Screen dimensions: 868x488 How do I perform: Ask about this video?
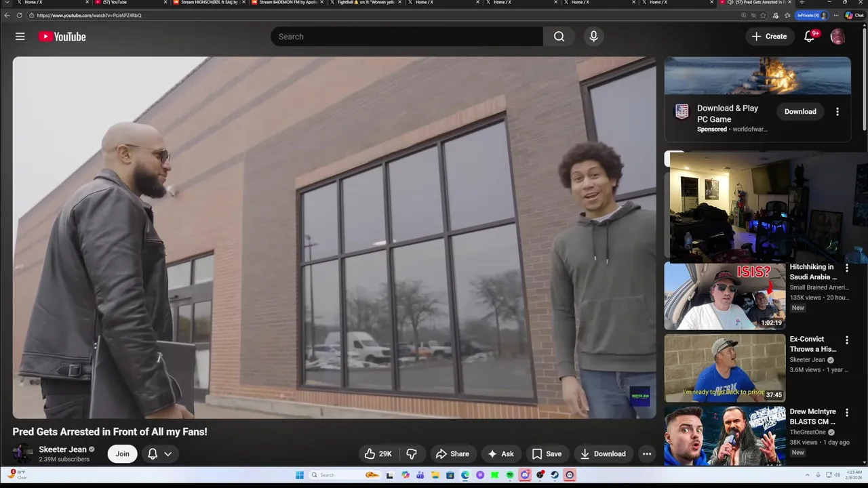point(500,454)
